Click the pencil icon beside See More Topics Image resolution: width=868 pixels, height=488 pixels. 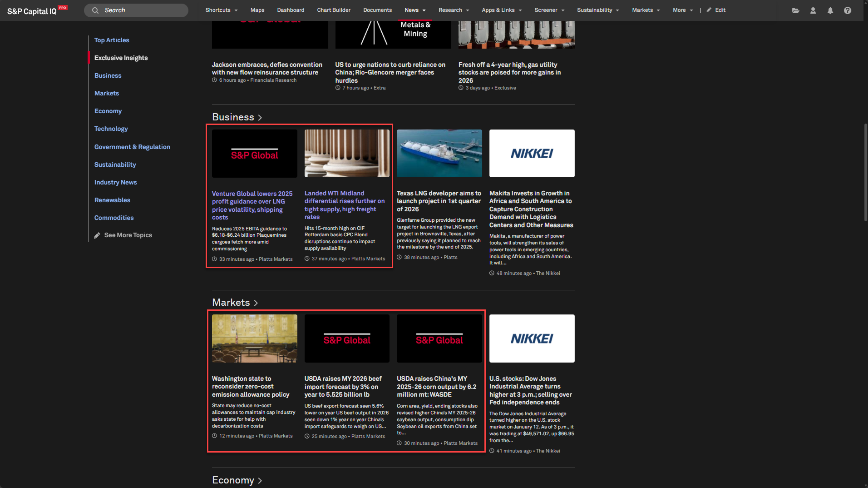click(97, 235)
